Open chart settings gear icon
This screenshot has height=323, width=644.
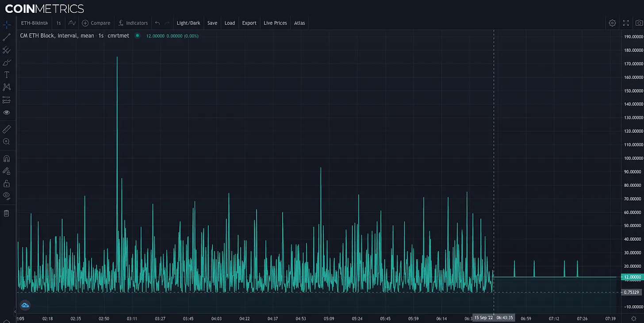(x=612, y=23)
